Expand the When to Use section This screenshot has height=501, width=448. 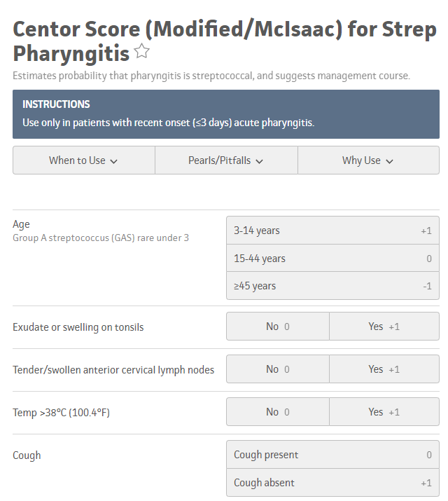(x=83, y=160)
